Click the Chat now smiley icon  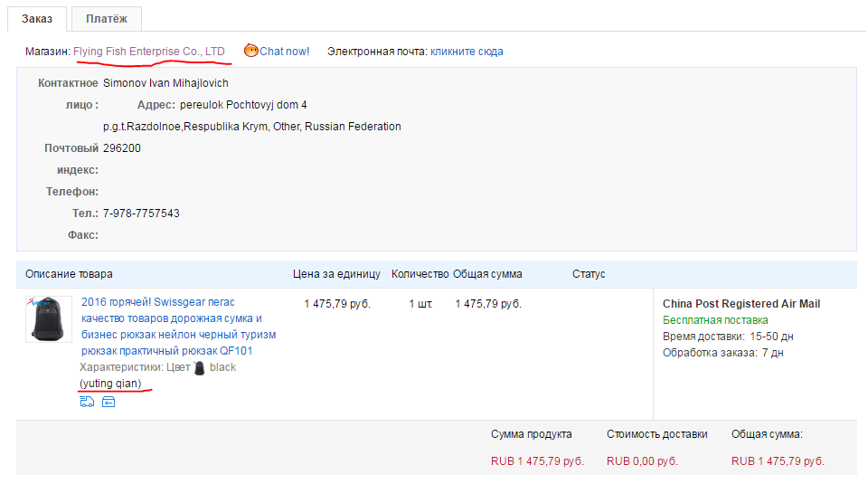(x=251, y=51)
